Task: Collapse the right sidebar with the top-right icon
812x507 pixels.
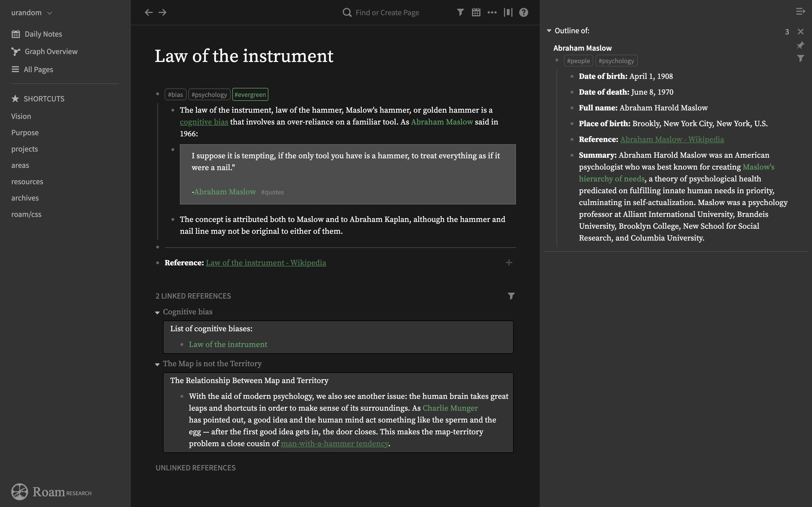Action: pyautogui.click(x=800, y=12)
